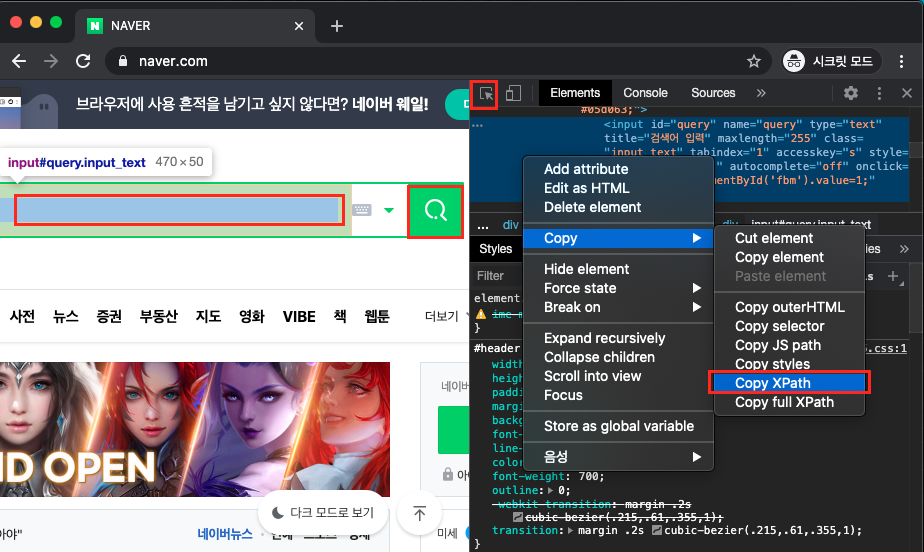
Task: Open the virtual keyboard icon
Action: 362,210
